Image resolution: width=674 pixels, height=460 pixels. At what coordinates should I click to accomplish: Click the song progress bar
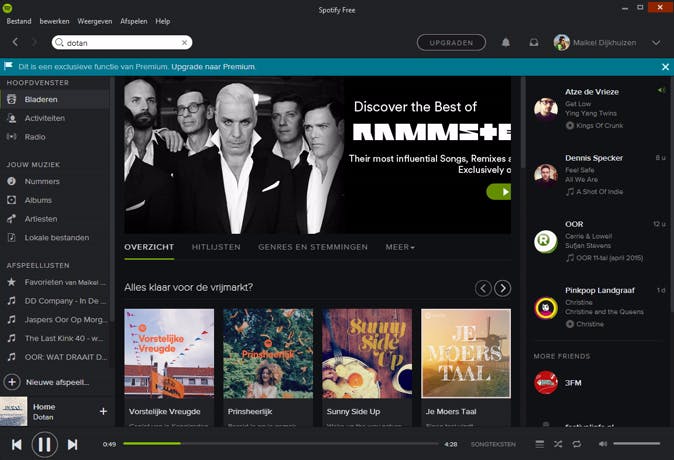tap(280, 444)
